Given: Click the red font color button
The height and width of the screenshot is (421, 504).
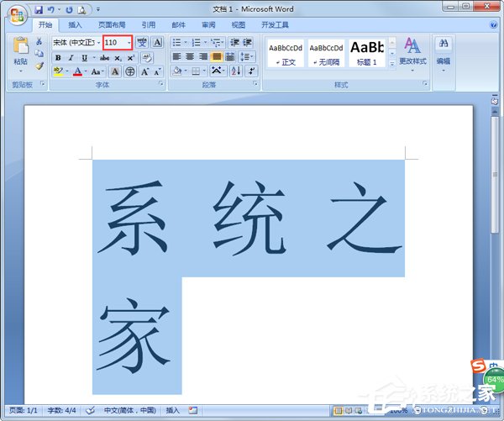Looking at the screenshot, I should pyautogui.click(x=76, y=72).
